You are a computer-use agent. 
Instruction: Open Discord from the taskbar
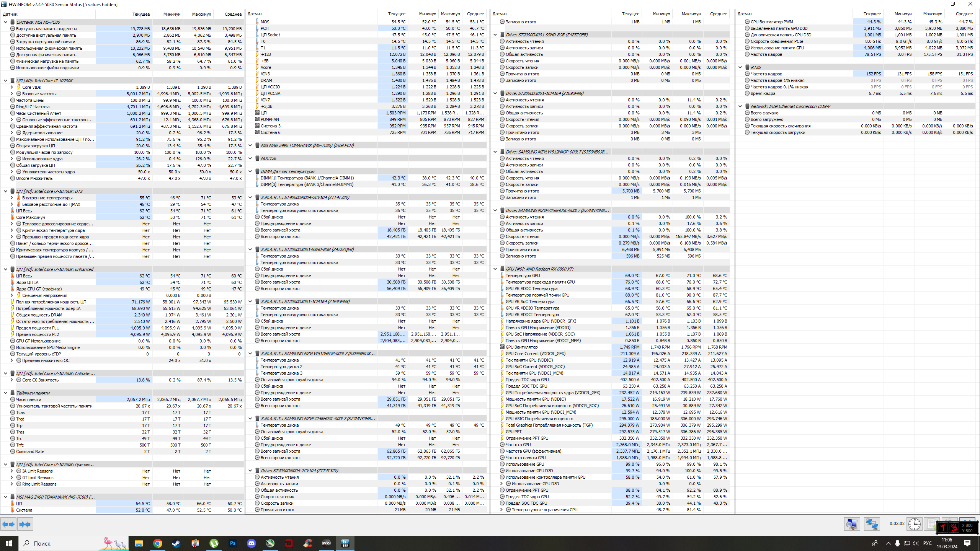click(x=251, y=543)
